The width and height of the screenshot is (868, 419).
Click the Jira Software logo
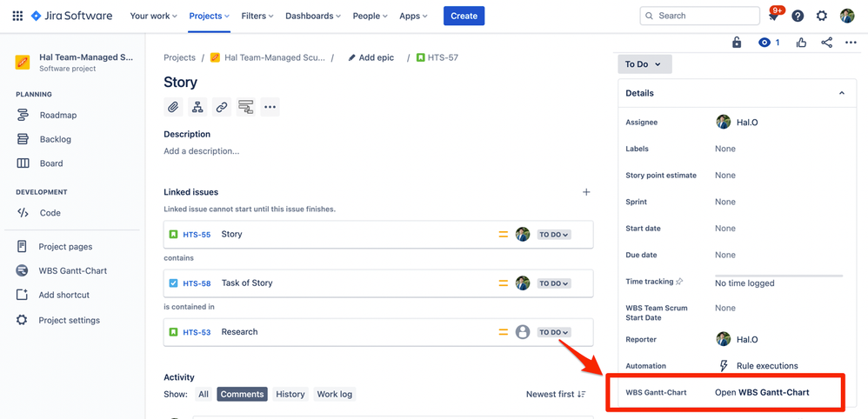[72, 16]
